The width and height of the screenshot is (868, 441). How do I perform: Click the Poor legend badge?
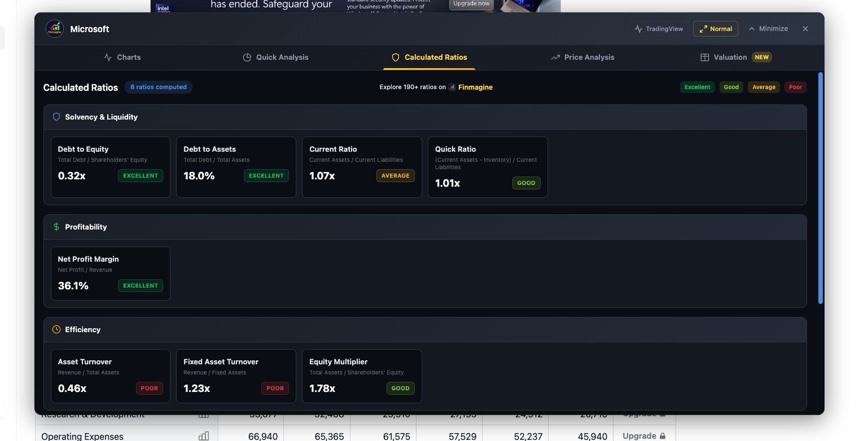[x=795, y=87]
